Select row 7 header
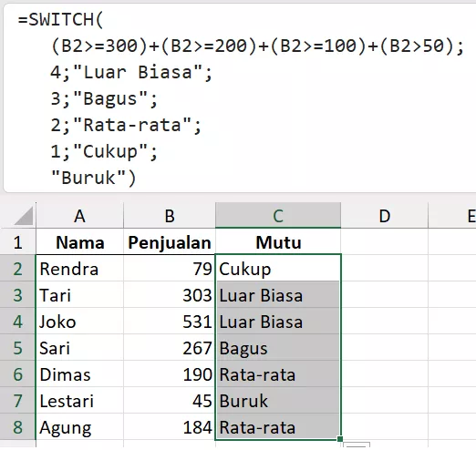This screenshot has height=450, width=476. [17, 401]
